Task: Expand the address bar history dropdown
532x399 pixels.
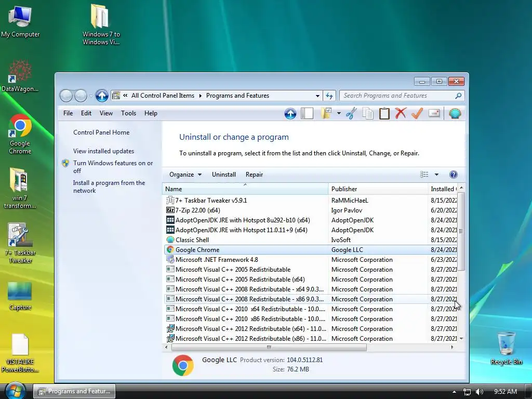Action: 317,96
